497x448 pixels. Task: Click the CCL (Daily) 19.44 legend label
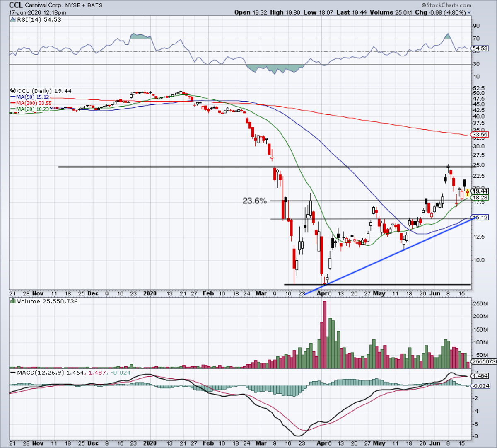[45, 91]
